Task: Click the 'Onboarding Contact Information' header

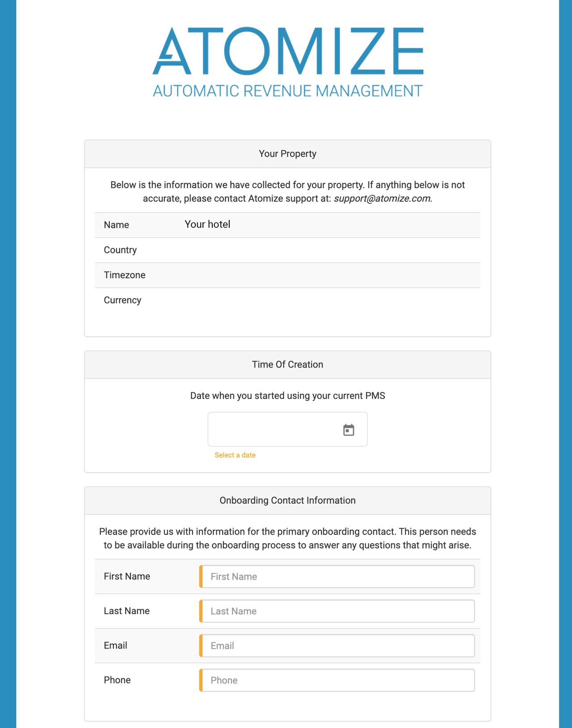Action: point(287,500)
